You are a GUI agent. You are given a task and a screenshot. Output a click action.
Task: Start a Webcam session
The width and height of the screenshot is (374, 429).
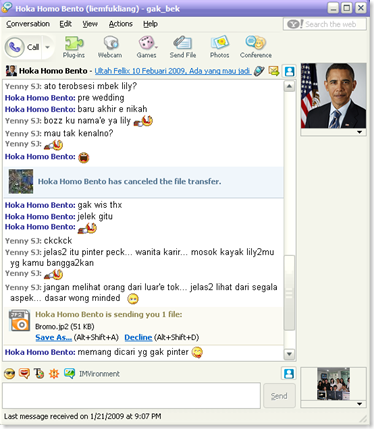(110, 47)
